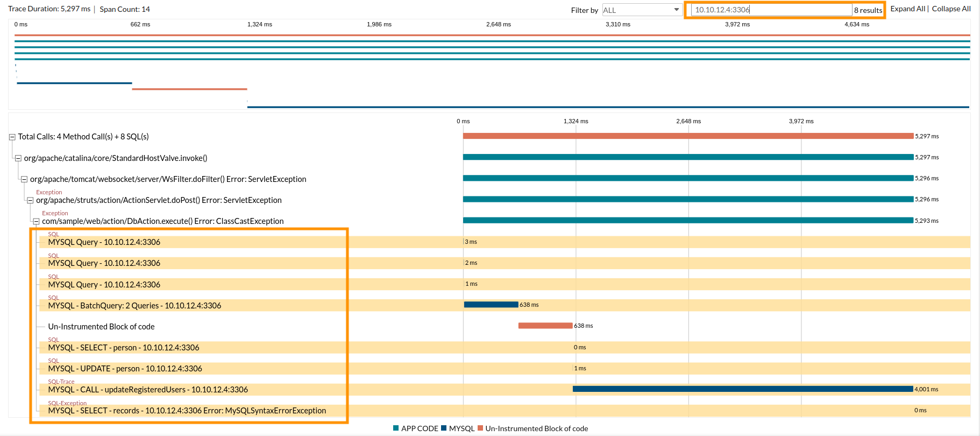Collapse the ActionServlet.doPost() node
Viewport: 980px width, 436px height.
tap(30, 200)
